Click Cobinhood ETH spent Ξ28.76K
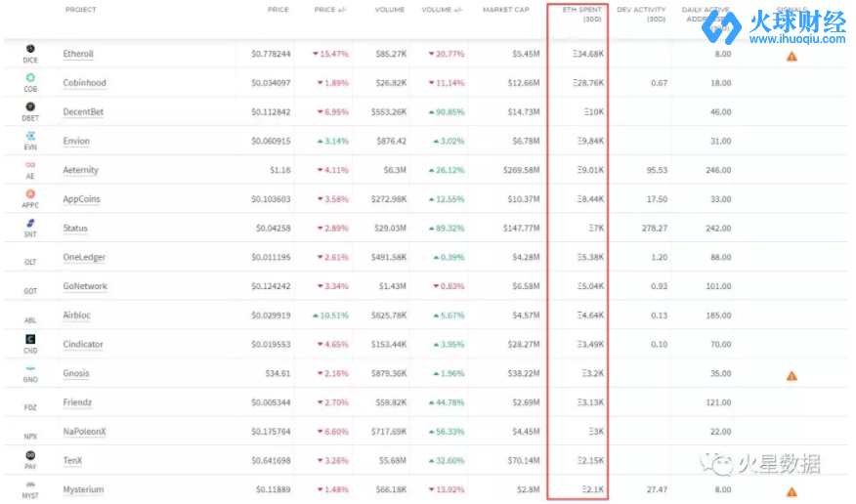The image size is (856, 504). tap(588, 83)
